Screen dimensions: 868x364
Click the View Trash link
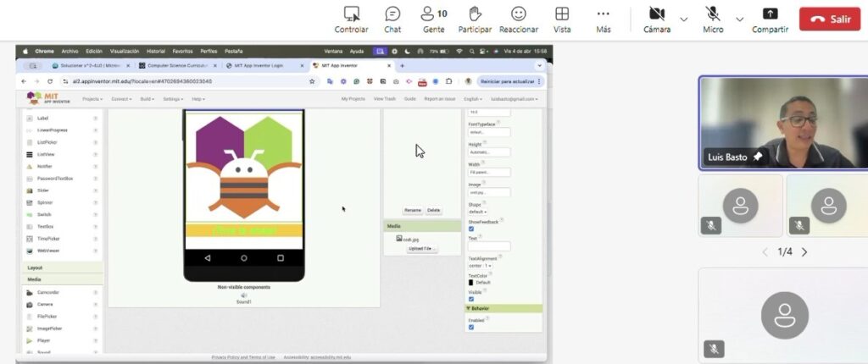click(385, 99)
